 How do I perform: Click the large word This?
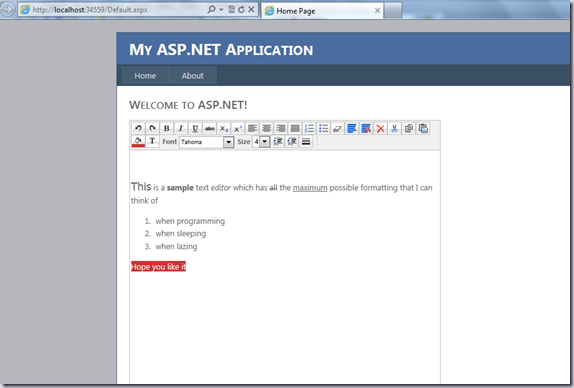[x=141, y=187]
